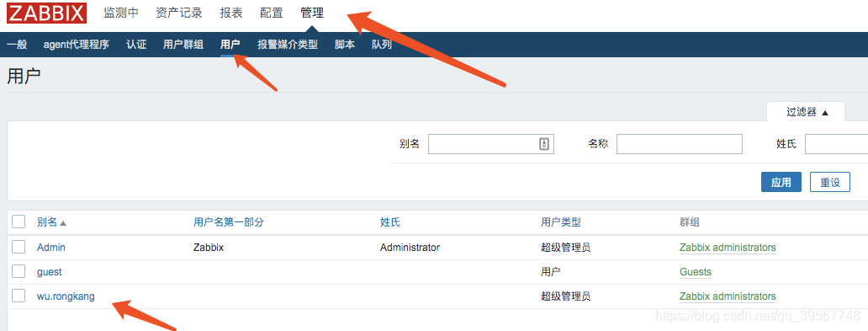The image size is (868, 331).
Task: Select the 用户 submenu tab
Action: coord(230,45)
